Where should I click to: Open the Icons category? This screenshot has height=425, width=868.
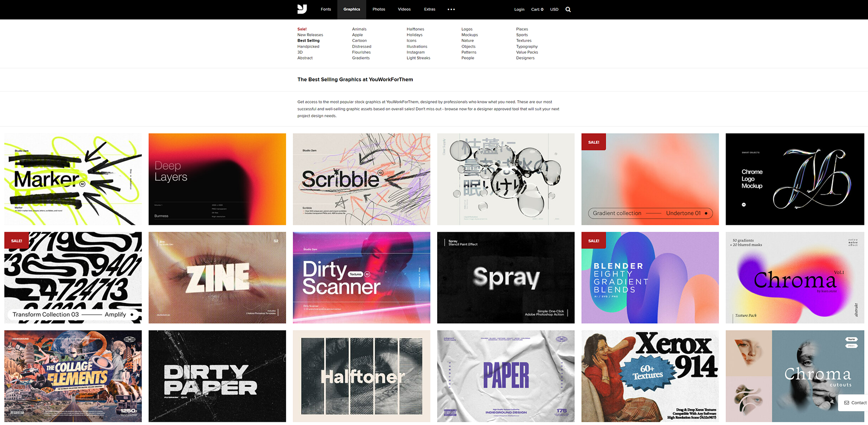pyautogui.click(x=411, y=41)
